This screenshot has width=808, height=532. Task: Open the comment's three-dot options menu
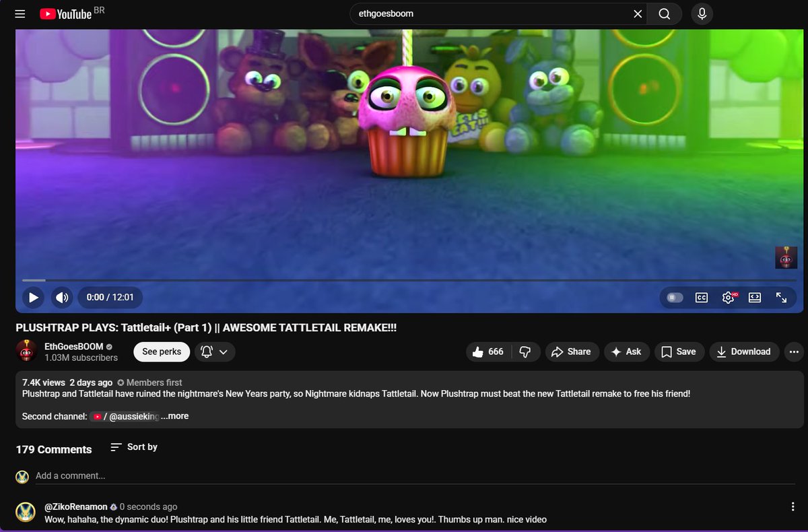tap(793, 507)
